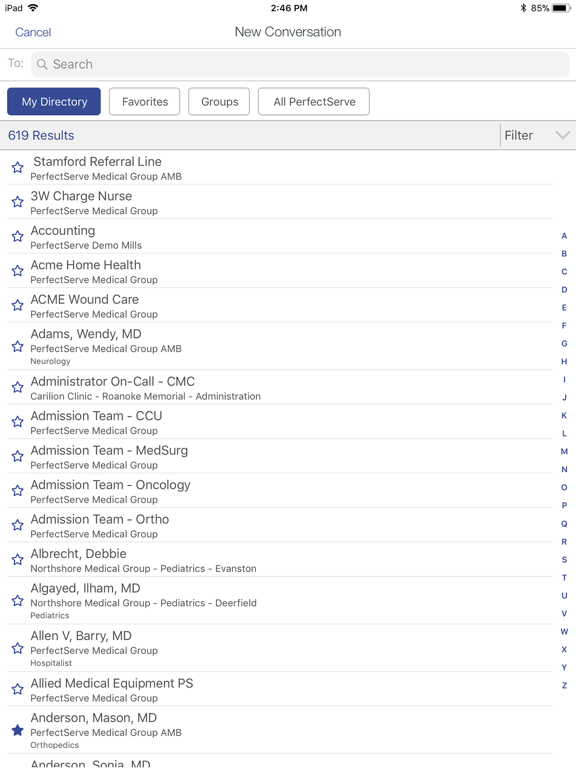Open the All PerfectServe tab
The width and height of the screenshot is (576, 768).
tap(314, 101)
